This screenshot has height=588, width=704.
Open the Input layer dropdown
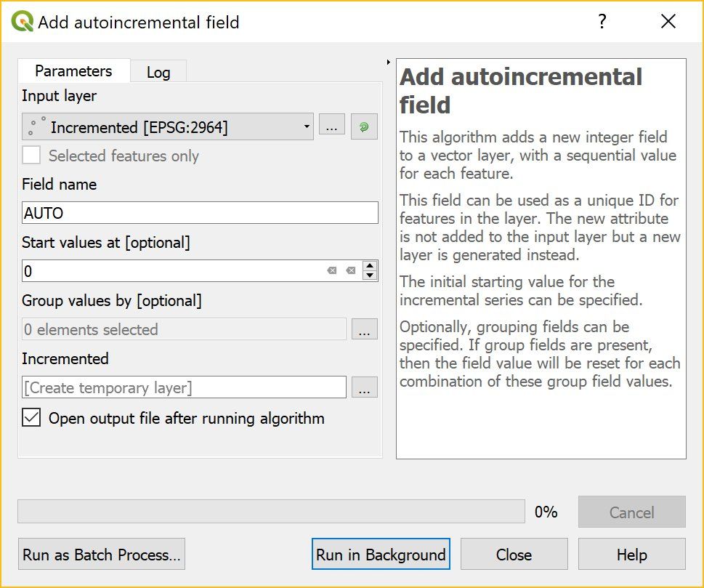pos(168,126)
